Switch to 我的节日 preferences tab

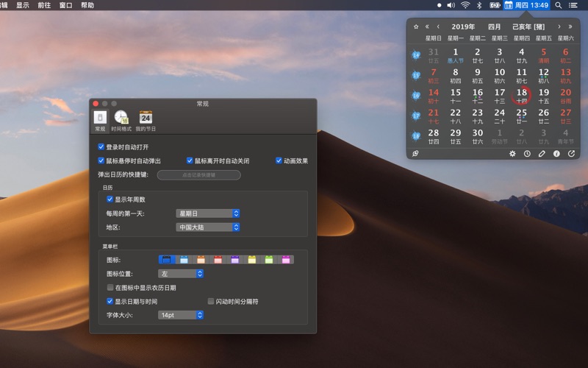click(x=146, y=121)
